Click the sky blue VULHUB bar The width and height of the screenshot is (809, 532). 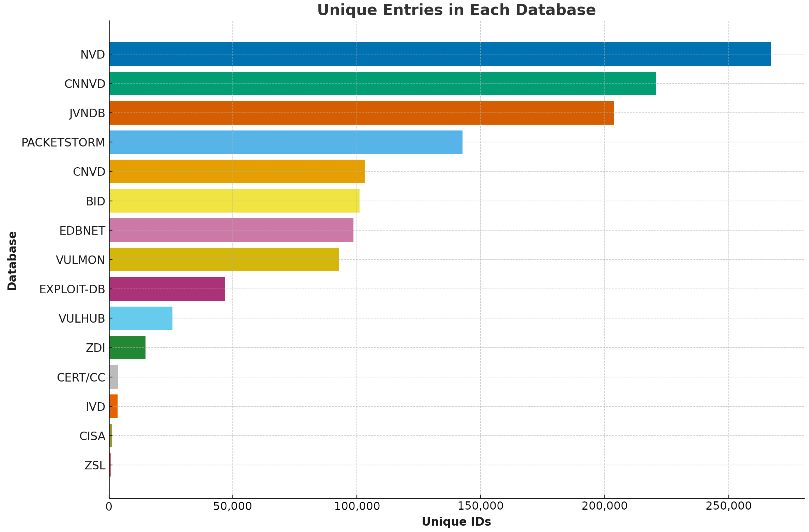tap(141, 318)
